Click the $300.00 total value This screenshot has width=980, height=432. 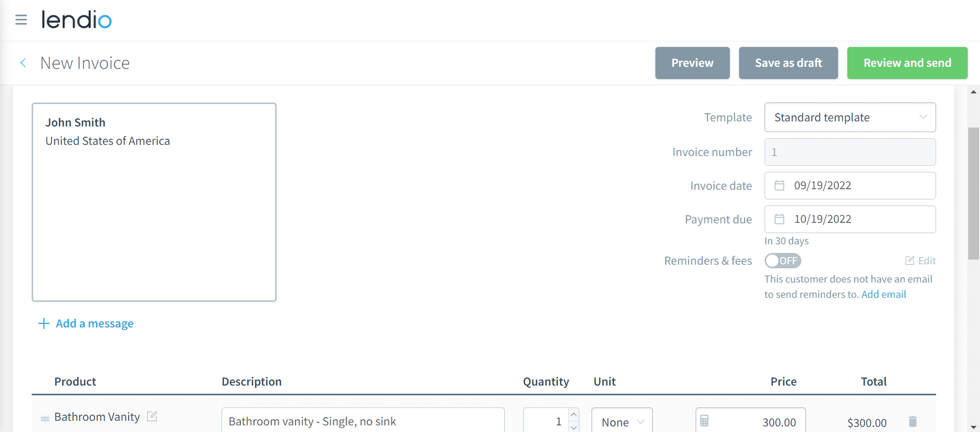coord(867,422)
